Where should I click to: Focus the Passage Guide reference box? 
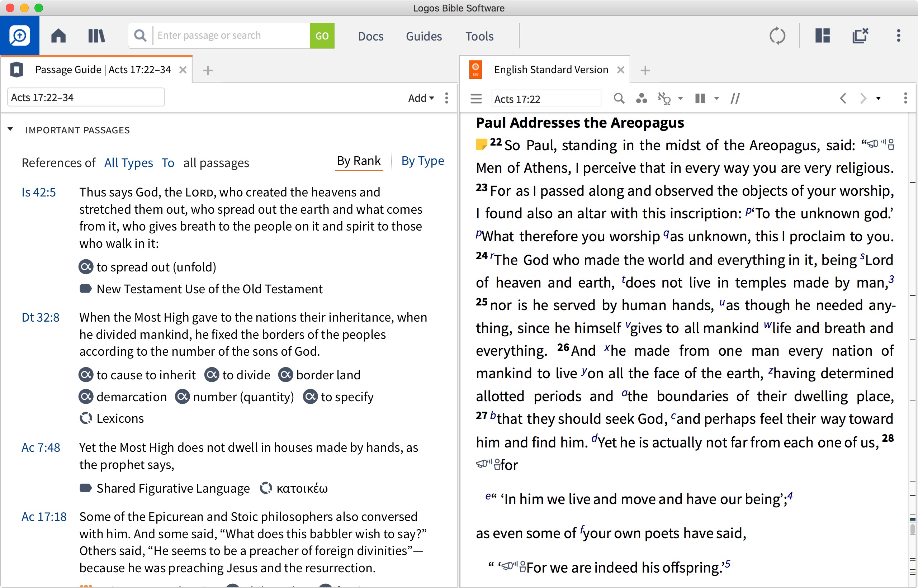click(86, 98)
